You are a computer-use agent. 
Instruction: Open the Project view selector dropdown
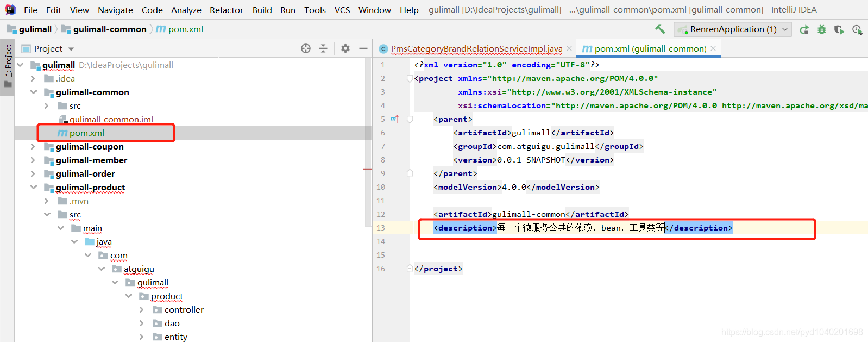tap(71, 49)
